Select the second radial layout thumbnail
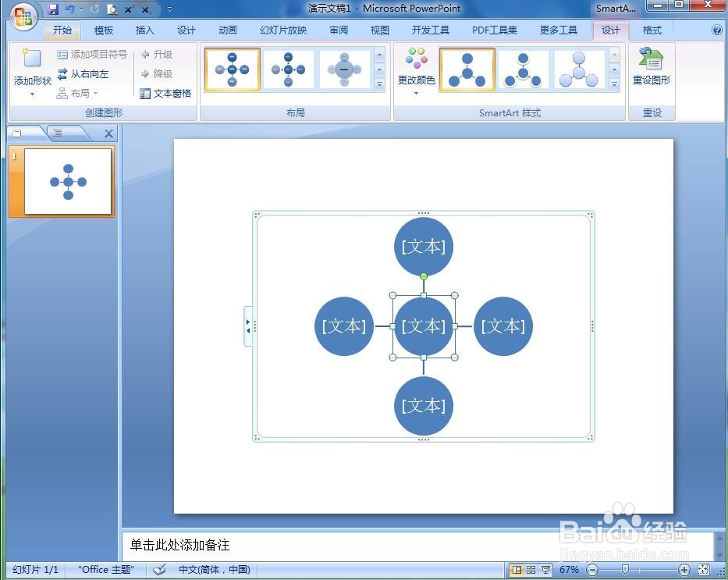The height and width of the screenshot is (580, 728). click(x=289, y=69)
